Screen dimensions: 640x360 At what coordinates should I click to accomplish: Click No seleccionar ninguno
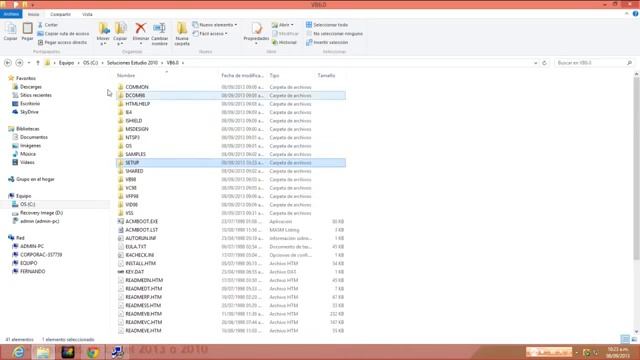pyautogui.click(x=334, y=33)
